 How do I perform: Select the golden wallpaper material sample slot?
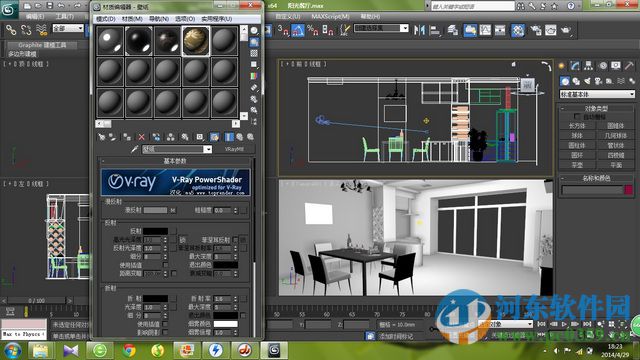196,41
